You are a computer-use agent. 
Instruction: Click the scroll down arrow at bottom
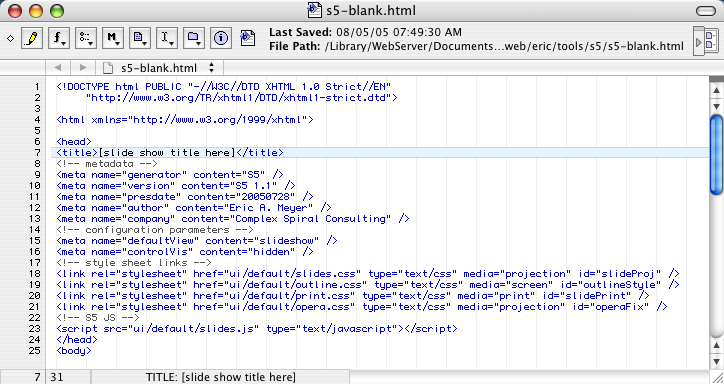(x=716, y=361)
